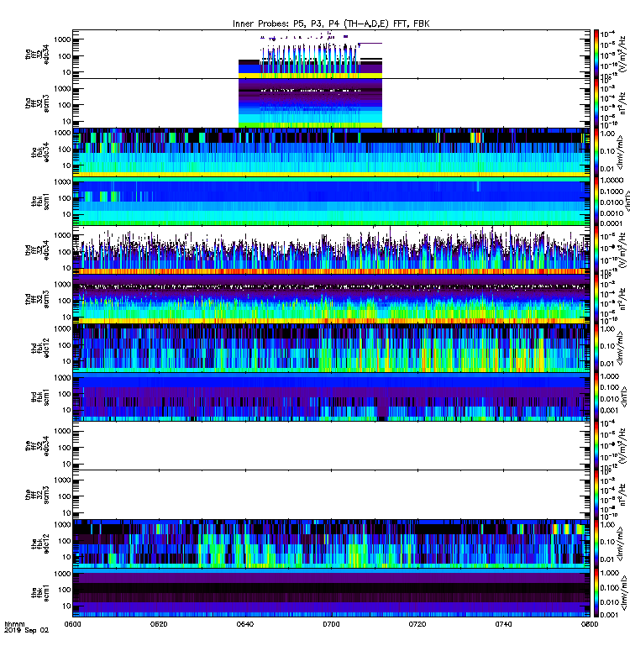The height and width of the screenshot is (672, 630).
Task: Click the '(V/m)²/Hz' unit label by thd fff edc34
Action: (622, 250)
